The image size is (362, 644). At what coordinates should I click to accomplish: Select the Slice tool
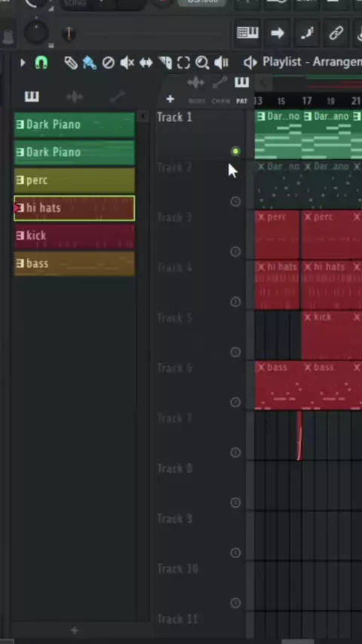click(x=164, y=63)
